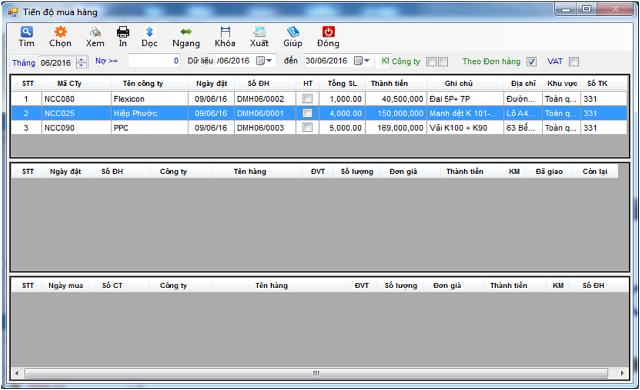Minimize the Tiến độ mua hàng window
Viewport: 640px width, 390px height.
point(566,9)
